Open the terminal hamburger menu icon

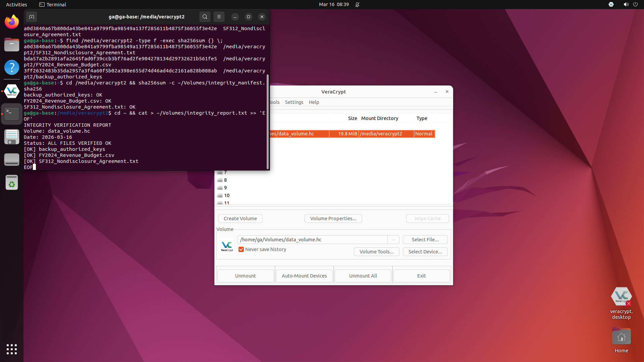pyautogui.click(x=219, y=17)
